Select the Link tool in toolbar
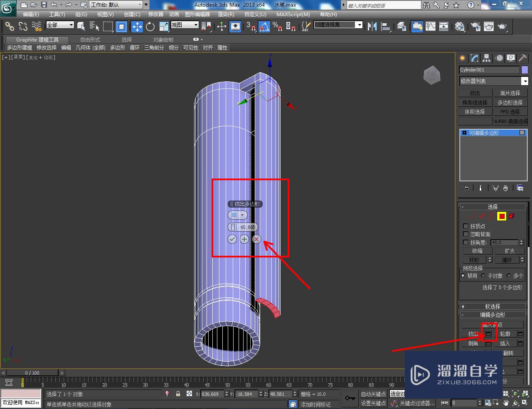The height and width of the screenshot is (409, 532). click(9, 27)
